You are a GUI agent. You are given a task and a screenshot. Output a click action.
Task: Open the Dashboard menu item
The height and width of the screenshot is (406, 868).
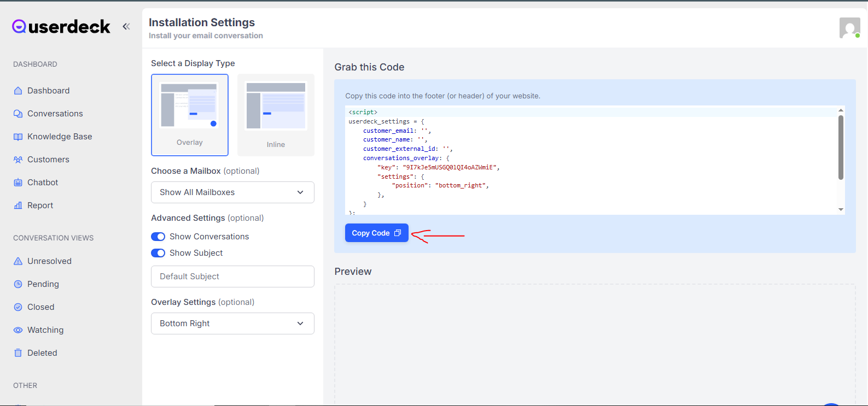point(49,91)
